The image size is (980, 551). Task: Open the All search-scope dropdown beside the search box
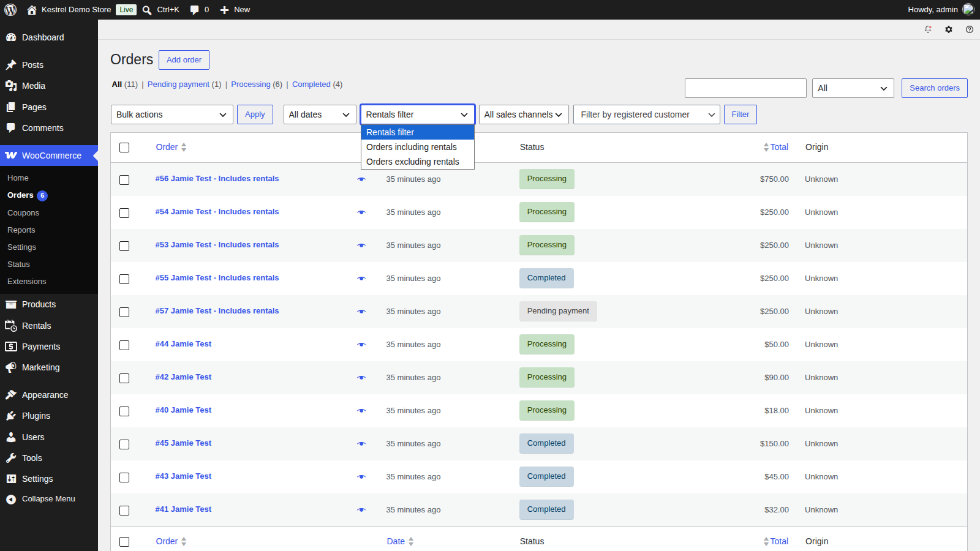(x=853, y=88)
